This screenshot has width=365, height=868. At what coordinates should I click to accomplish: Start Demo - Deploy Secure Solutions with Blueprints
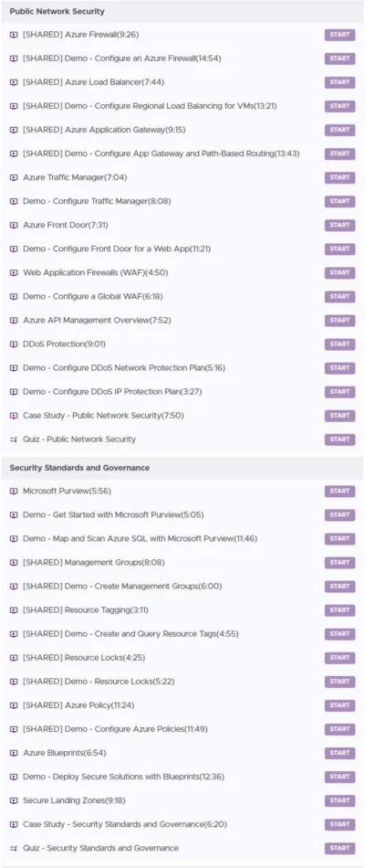[x=339, y=777]
